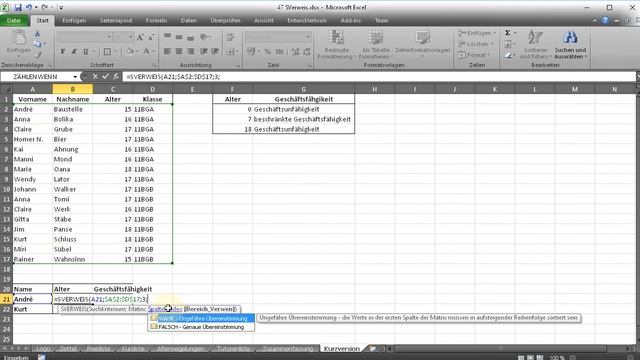
Task: Click Einfügen in the Zellen group
Action: [476, 33]
